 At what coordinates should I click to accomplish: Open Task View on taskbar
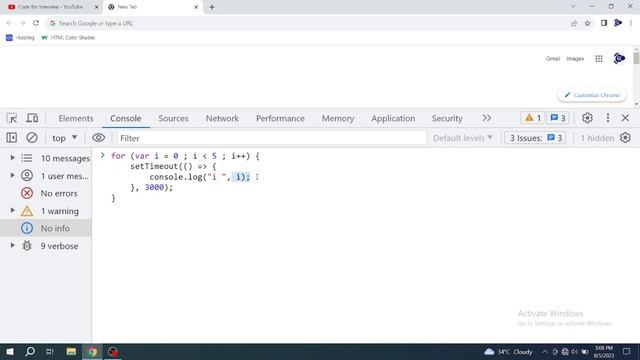click(50, 352)
